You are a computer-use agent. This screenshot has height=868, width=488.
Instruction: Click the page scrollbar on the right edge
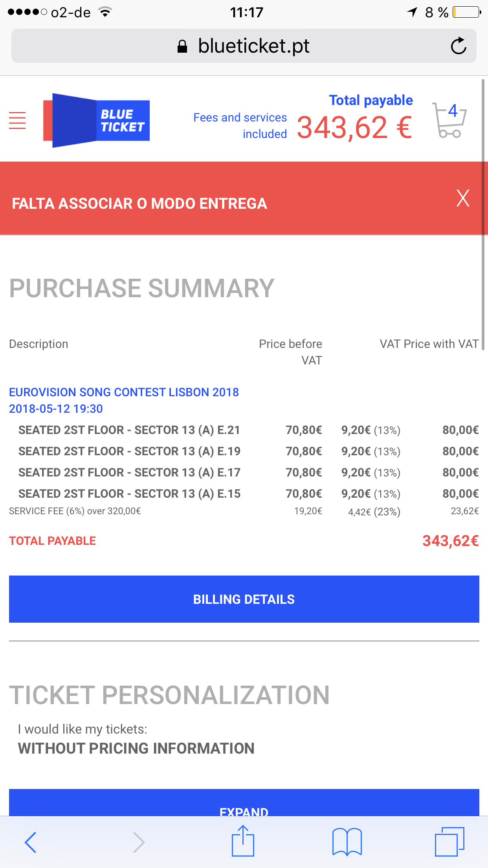click(x=483, y=214)
